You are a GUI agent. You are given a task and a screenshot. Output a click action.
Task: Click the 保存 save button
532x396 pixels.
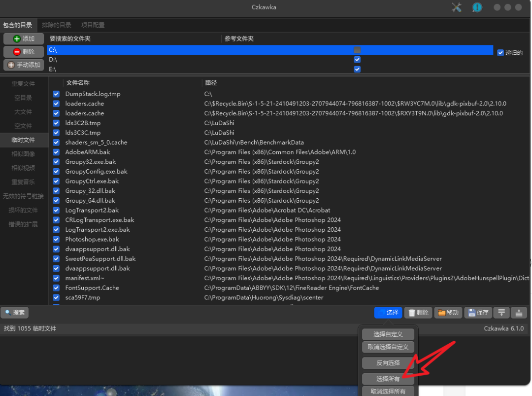[478, 313]
